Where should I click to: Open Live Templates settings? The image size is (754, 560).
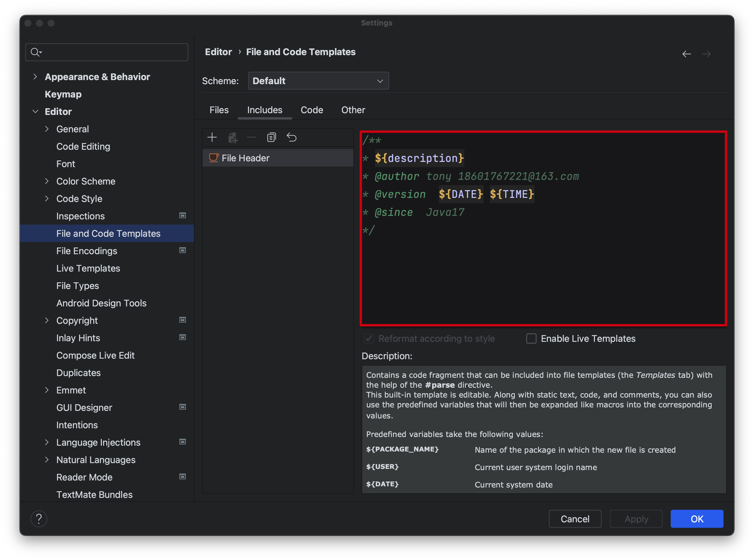(x=88, y=268)
